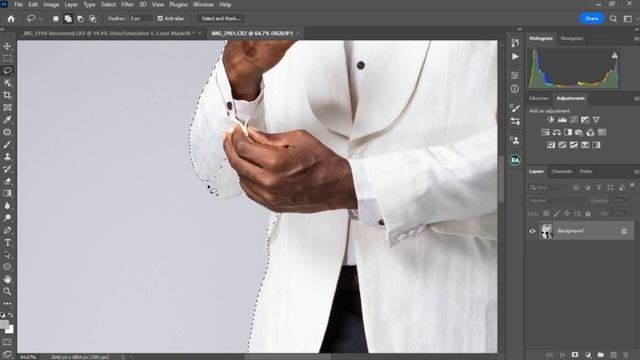Open the Actions panel play icon

coord(515,56)
